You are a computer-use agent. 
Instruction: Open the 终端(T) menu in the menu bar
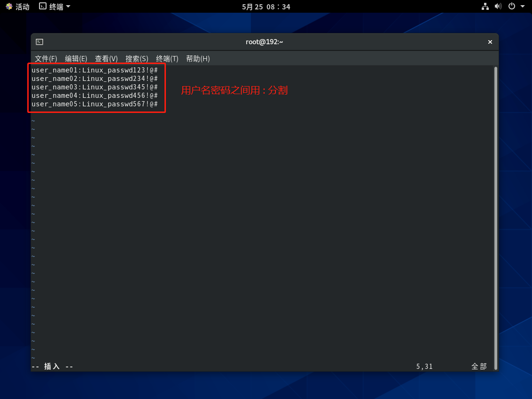tap(167, 58)
